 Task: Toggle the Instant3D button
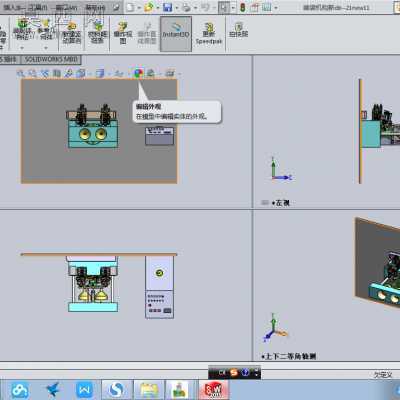click(176, 34)
